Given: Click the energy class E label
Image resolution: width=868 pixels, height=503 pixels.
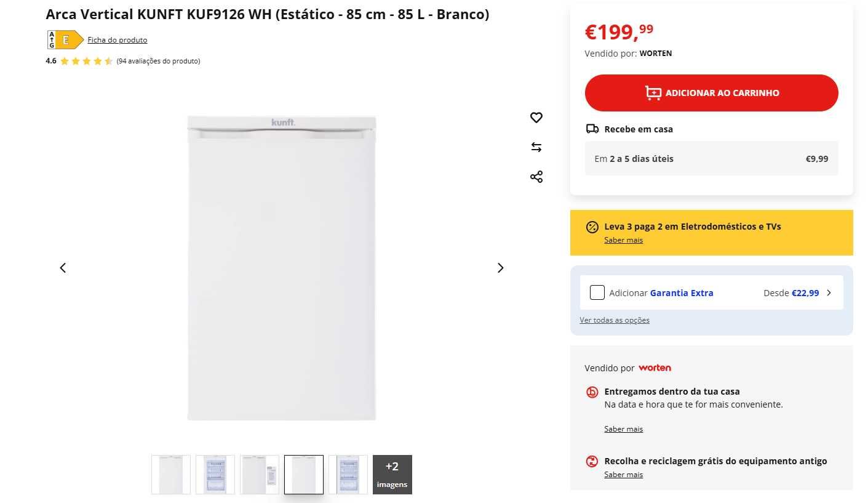Looking at the screenshot, I should tap(65, 40).
